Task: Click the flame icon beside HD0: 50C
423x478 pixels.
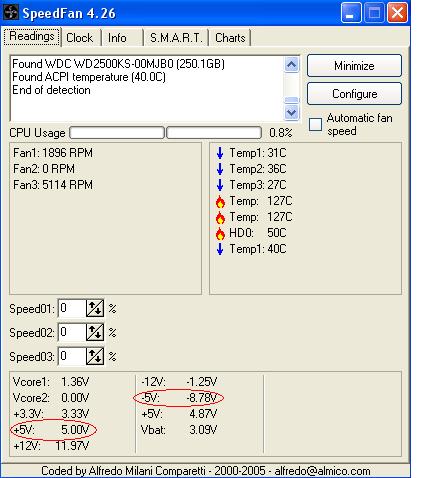Action: (220, 233)
